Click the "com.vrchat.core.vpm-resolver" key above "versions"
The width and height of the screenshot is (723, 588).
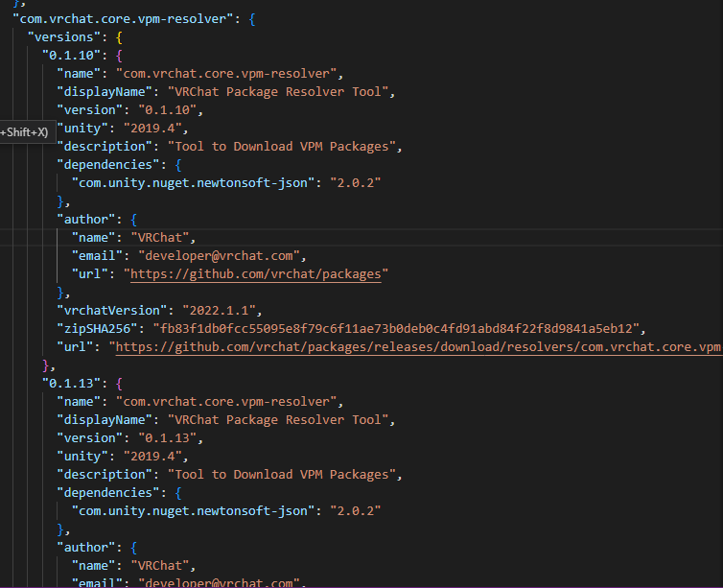(x=127, y=19)
